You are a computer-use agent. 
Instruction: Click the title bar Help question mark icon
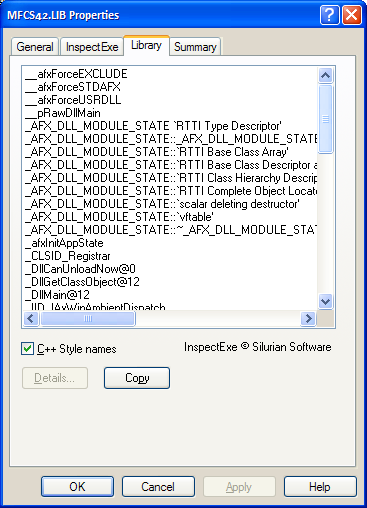[x=329, y=15]
